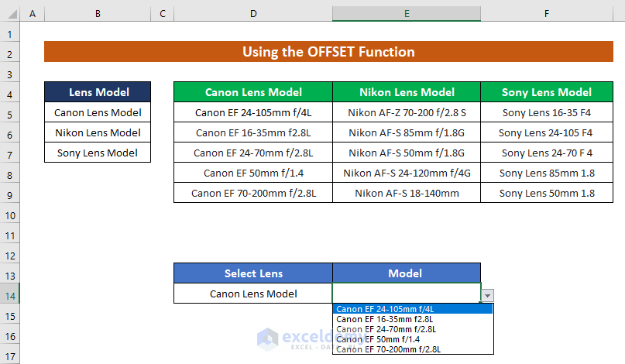
Task: Select cell 'Sony Lens 16-35 F4'
Action: (x=547, y=112)
